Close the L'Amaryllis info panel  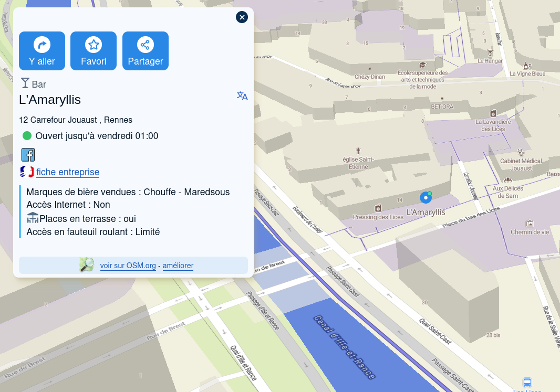tap(242, 17)
